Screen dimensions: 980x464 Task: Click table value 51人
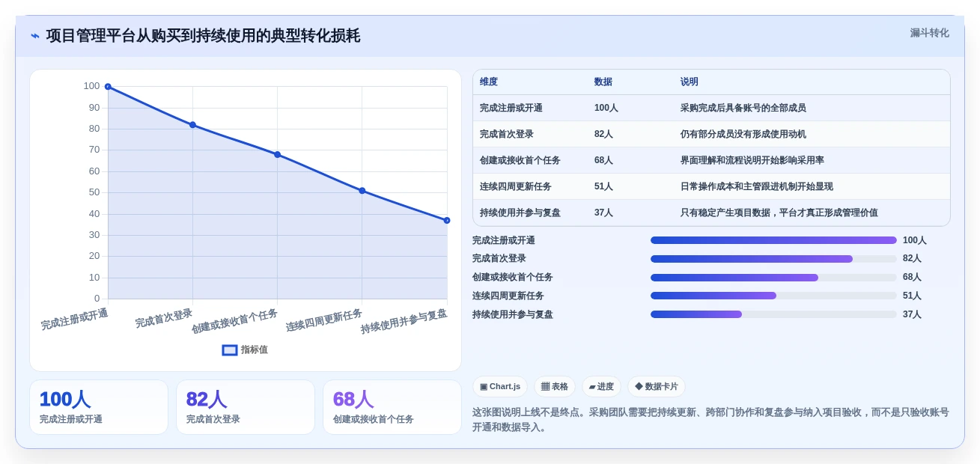point(603,186)
